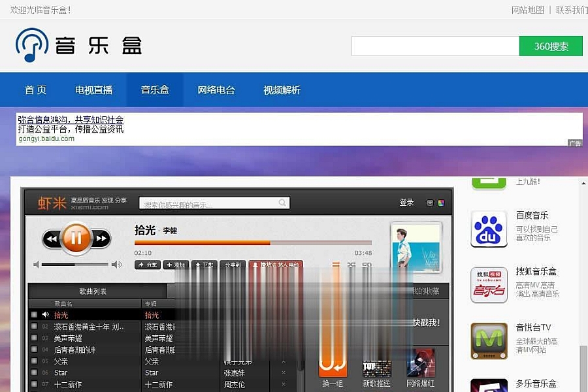Screen dimensions: 588x392
Task: Click album name 美声荣耀 in album column
Action: pyautogui.click(x=159, y=338)
